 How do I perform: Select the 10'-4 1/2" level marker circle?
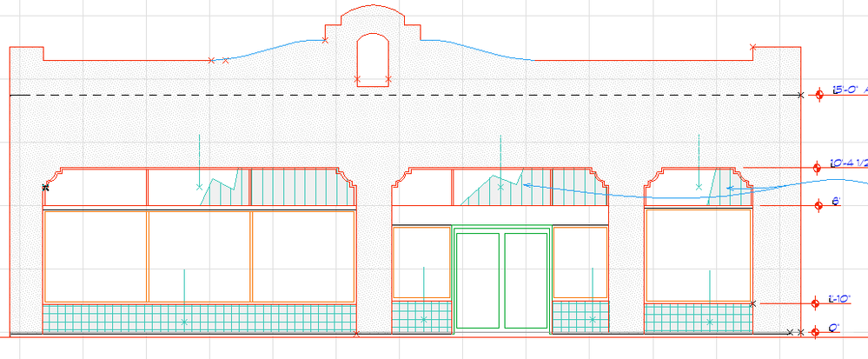click(817, 167)
